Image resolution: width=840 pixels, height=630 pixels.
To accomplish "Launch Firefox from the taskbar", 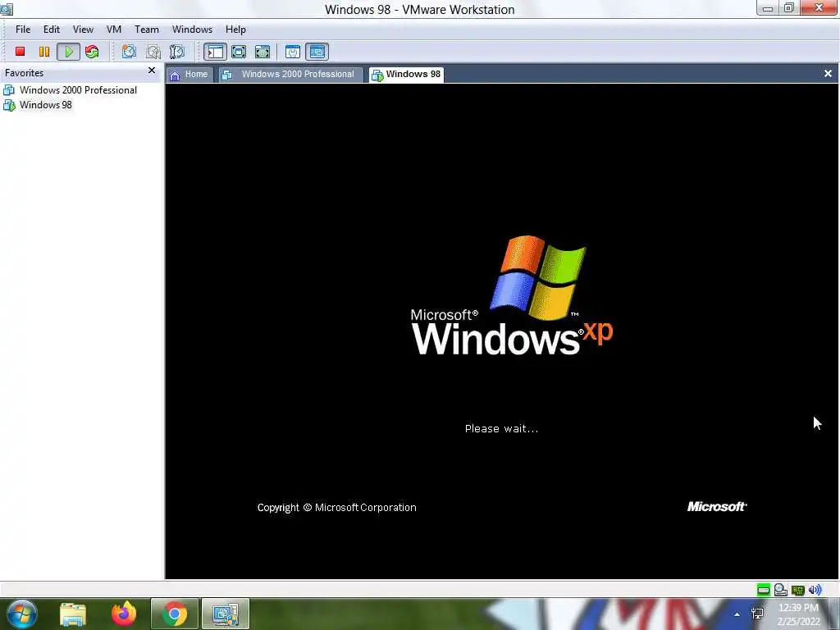I will 124,614.
